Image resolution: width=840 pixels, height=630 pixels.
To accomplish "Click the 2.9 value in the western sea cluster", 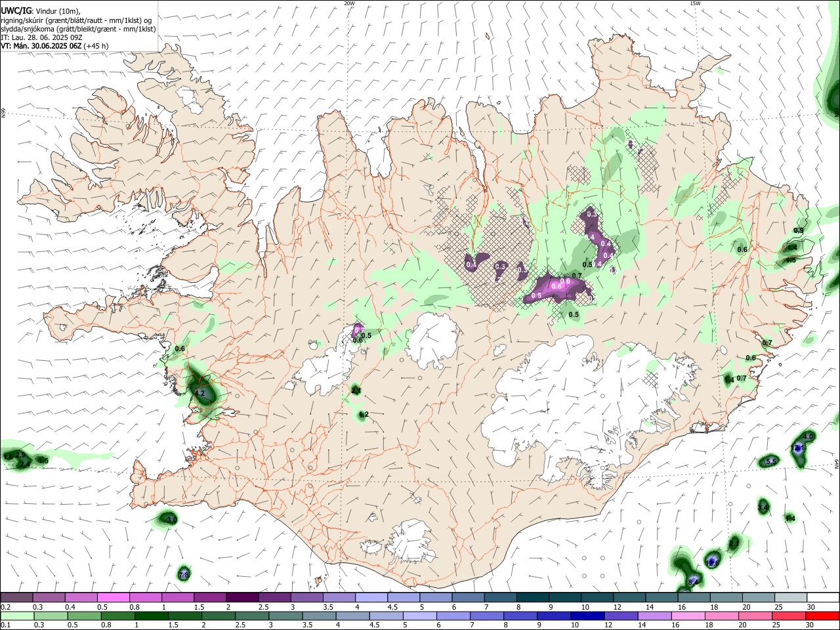I will click(20, 455).
